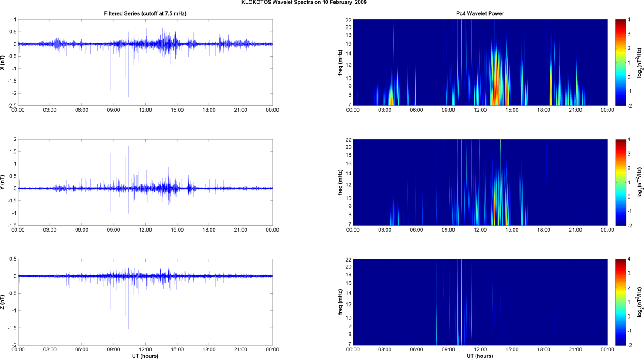The height and width of the screenshot is (359, 644).
Task: Click the 'Z (nT)' axis label
Action: (3, 302)
